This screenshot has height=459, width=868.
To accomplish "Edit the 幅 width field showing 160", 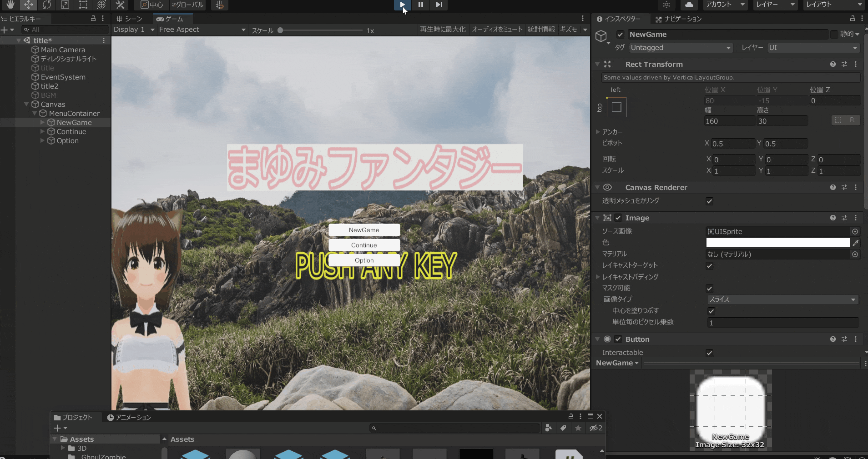I will pos(730,121).
